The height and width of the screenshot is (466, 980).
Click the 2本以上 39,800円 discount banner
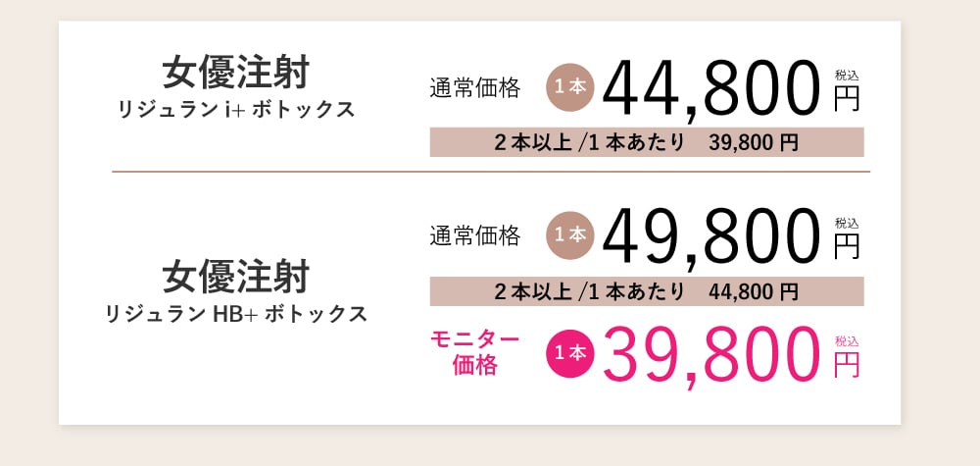click(x=647, y=142)
